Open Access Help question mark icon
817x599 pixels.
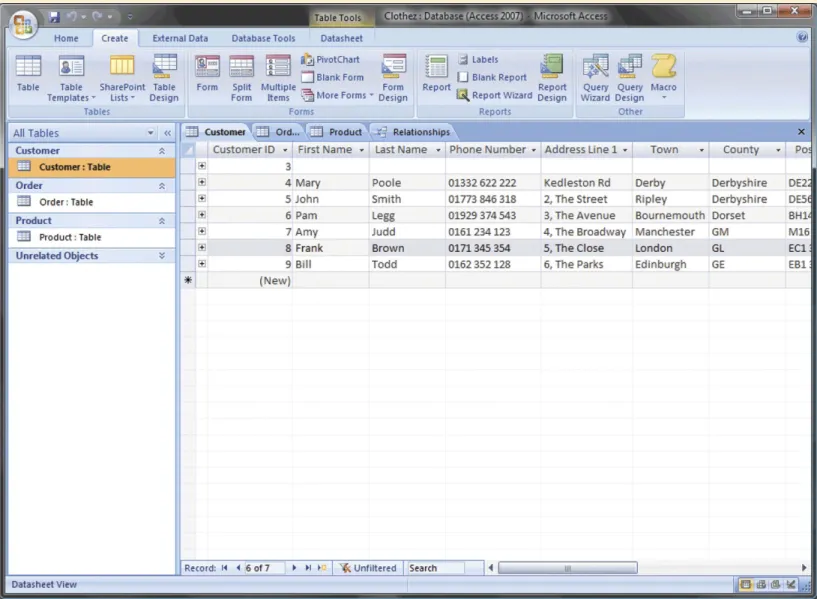click(x=802, y=37)
